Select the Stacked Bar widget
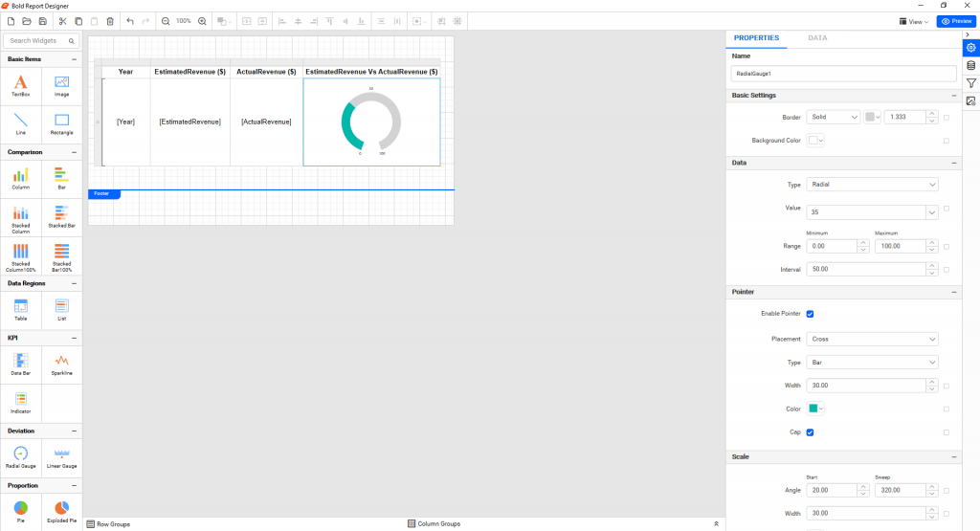This screenshot has height=531, width=980. click(61, 216)
